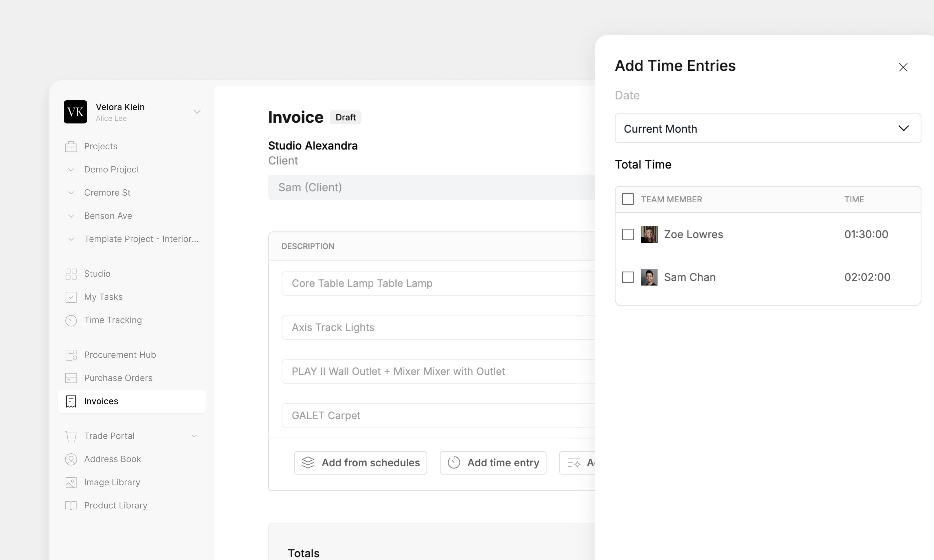Expand the Cremore St project chevron
Viewport: 934px width, 560px height.
pos(71,193)
